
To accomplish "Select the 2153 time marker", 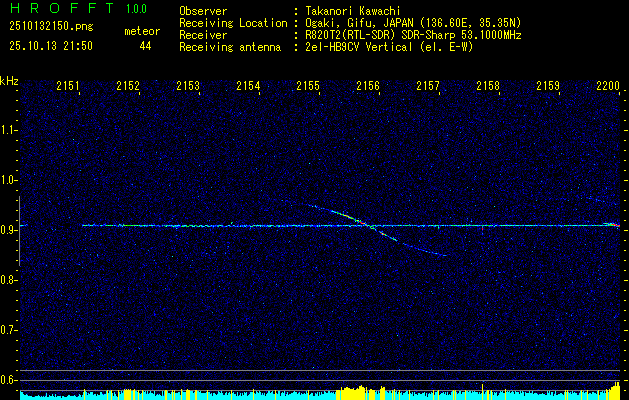I will 188,87.
